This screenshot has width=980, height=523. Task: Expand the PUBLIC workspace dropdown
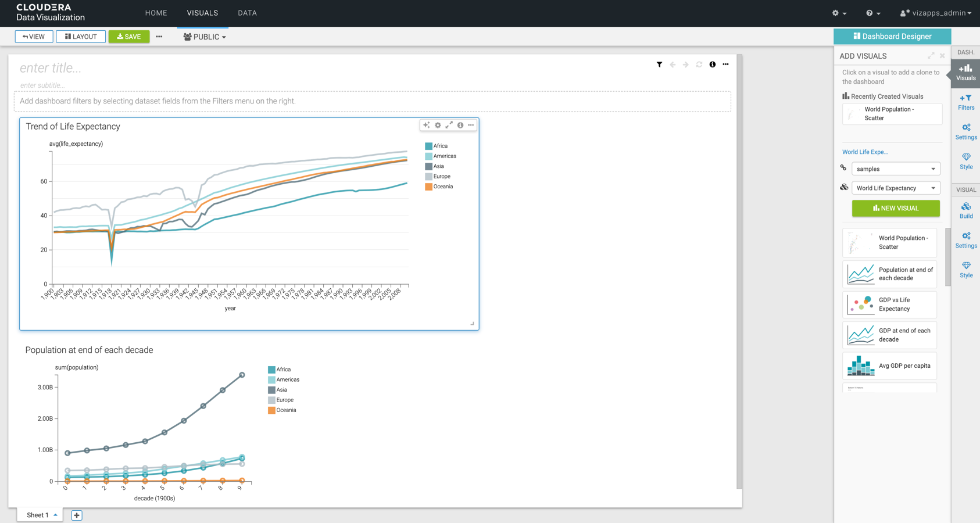tap(205, 37)
